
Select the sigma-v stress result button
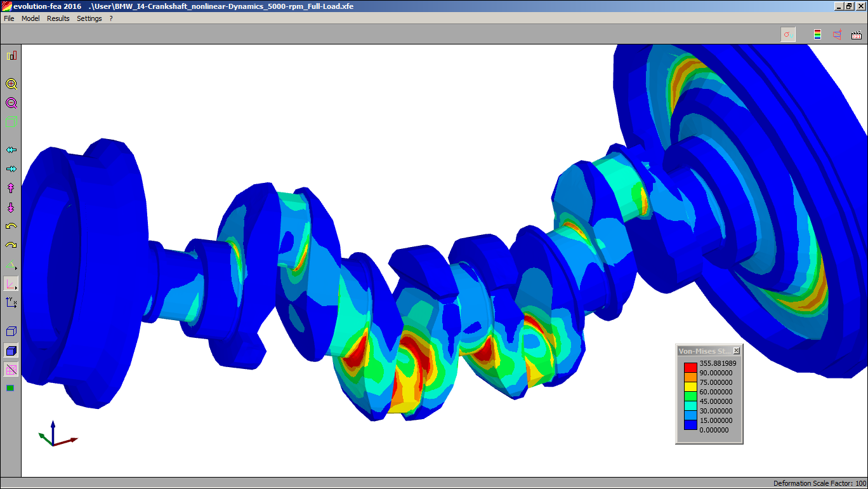pos(788,34)
